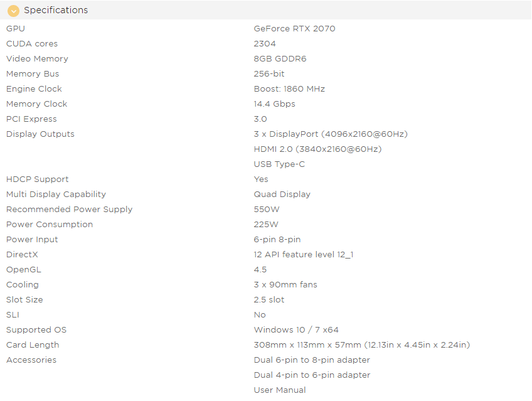Viewport: 532px width, 401px height.
Task: Select the DirectX 12 API feature text
Action: coord(304,254)
